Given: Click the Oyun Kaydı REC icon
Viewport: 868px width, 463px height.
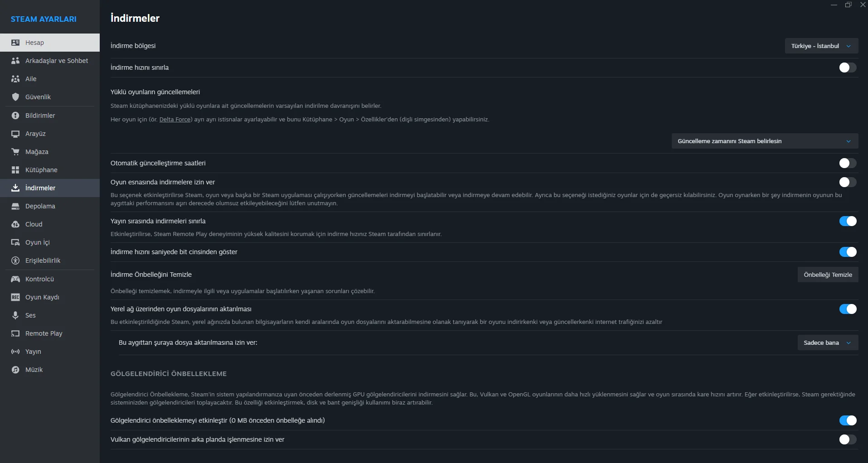Looking at the screenshot, I should pyautogui.click(x=15, y=297).
